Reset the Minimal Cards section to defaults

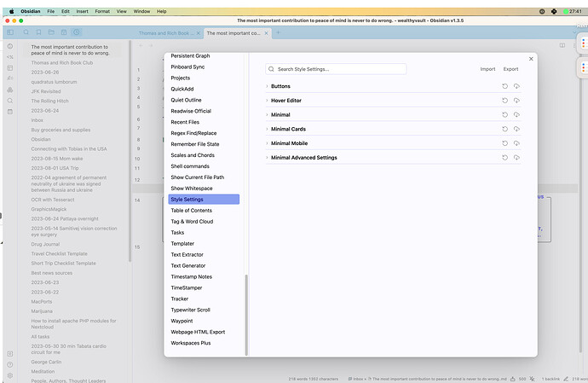[504, 129]
